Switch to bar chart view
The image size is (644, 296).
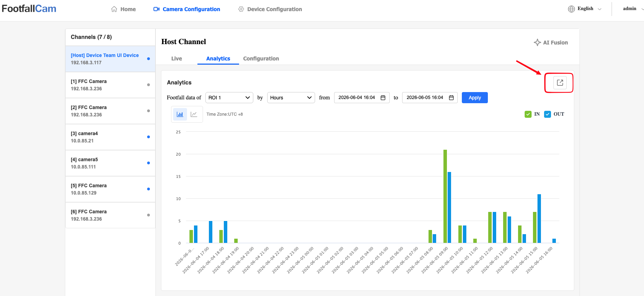click(180, 114)
